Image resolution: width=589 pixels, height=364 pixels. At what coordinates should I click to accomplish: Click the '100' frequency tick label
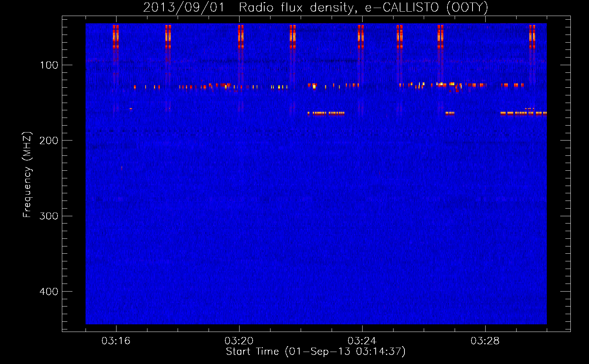[x=49, y=65]
